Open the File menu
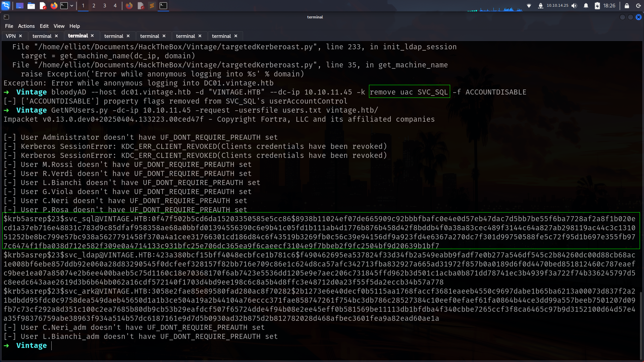Image resolution: width=644 pixels, height=362 pixels. tap(9, 26)
